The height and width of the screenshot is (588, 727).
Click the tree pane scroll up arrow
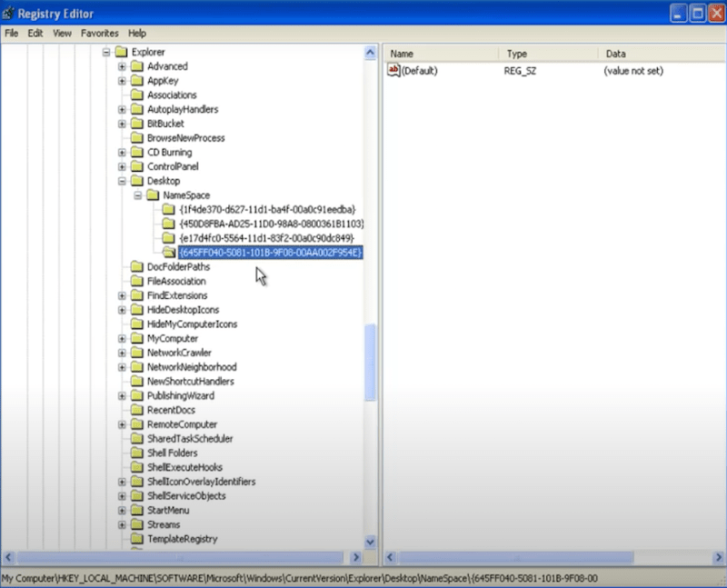370,53
